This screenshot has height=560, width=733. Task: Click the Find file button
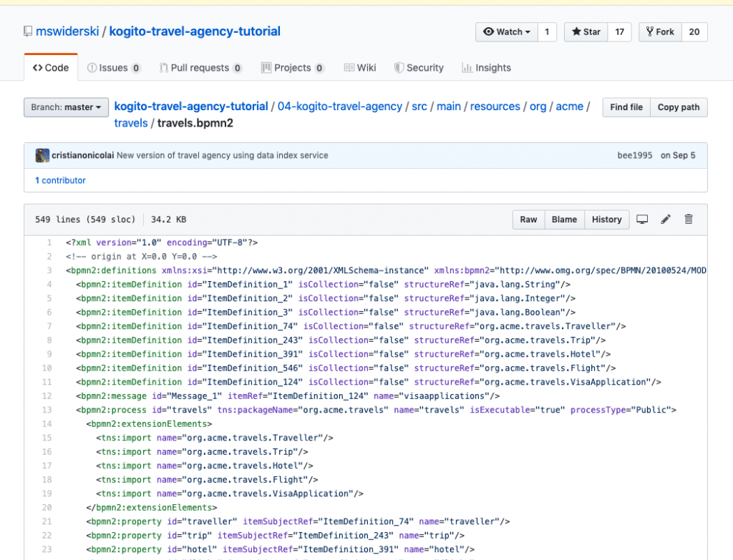tap(626, 107)
